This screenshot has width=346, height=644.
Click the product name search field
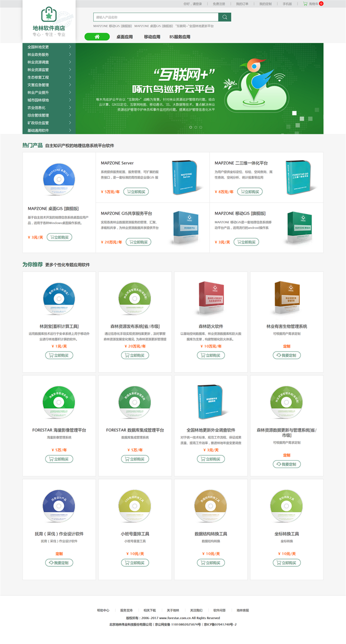point(156,17)
